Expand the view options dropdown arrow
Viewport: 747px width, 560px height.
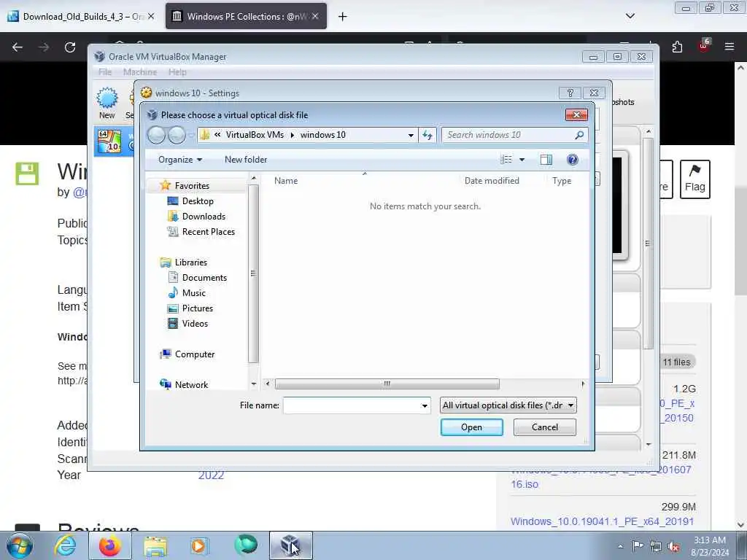click(x=522, y=160)
